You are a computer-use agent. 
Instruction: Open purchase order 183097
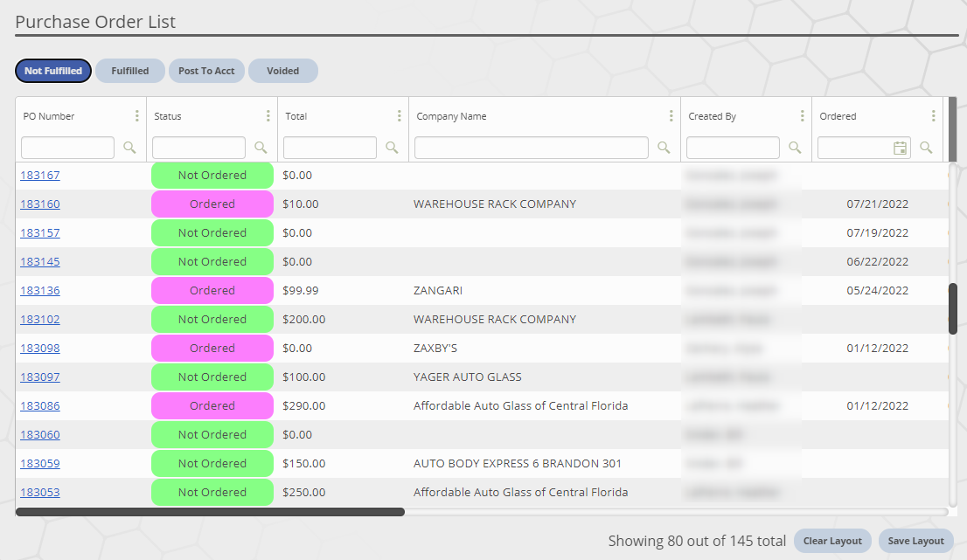[x=40, y=377]
